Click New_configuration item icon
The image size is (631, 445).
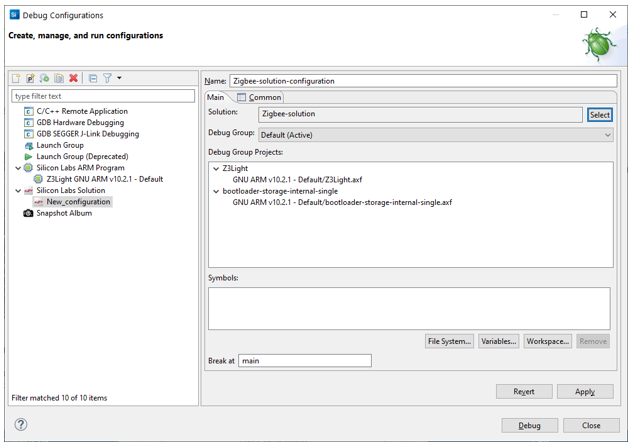39,202
